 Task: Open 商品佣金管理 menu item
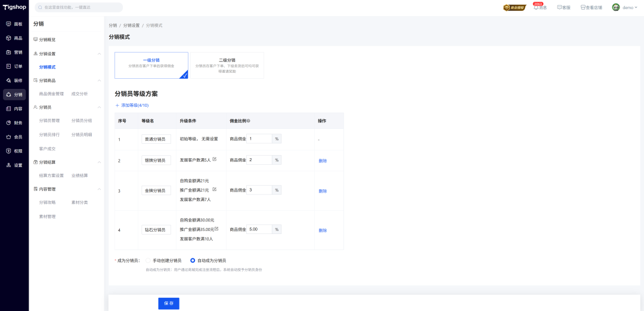(x=51, y=94)
